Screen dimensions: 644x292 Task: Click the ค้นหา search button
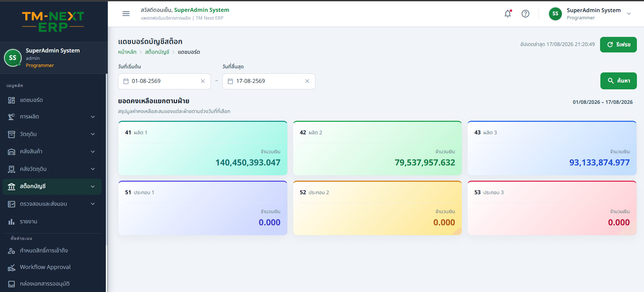(618, 81)
